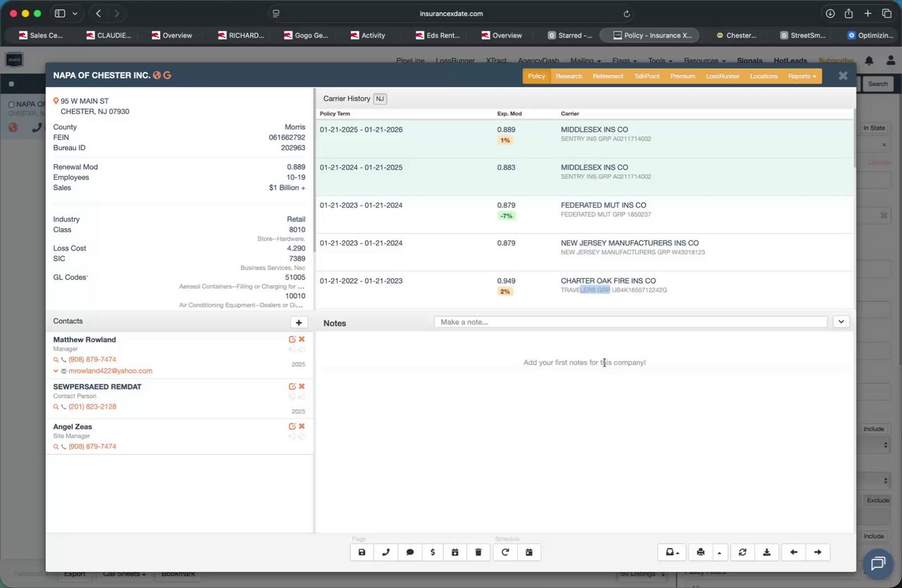Open the Mailing dropdown in the background navbar
The width and height of the screenshot is (902, 588).
pyautogui.click(x=586, y=61)
